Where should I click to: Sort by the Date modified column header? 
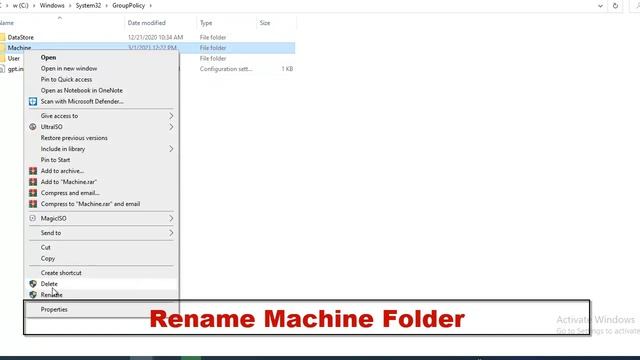point(147,23)
